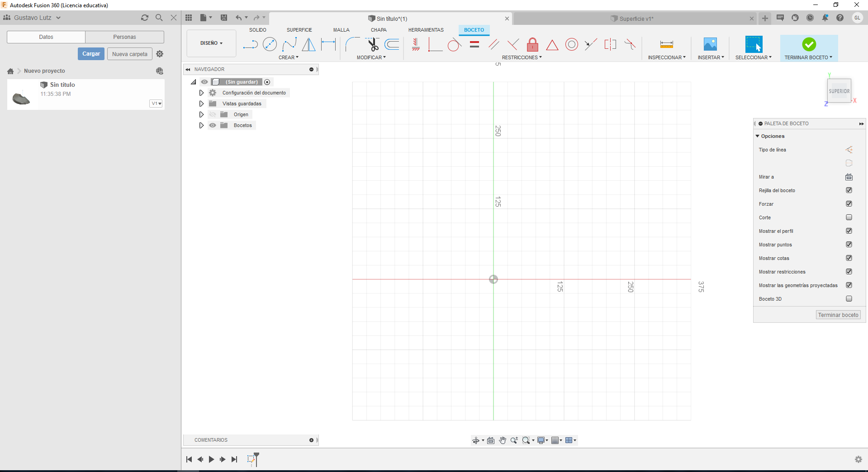
Task: Enable the Corte checkbox
Action: [x=849, y=217]
